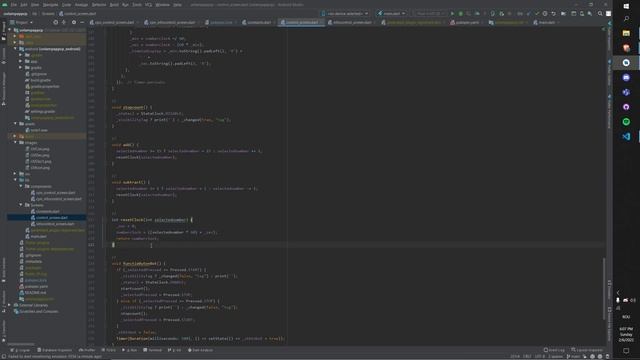Open the Terminal tool window
The height and width of the screenshot is (360, 640).
click(152, 350)
